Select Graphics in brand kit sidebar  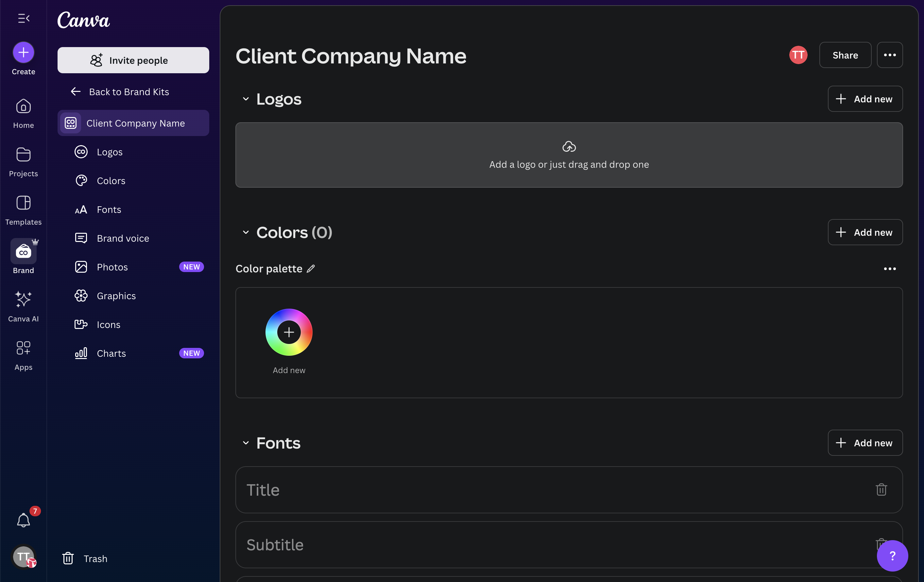pos(133,296)
